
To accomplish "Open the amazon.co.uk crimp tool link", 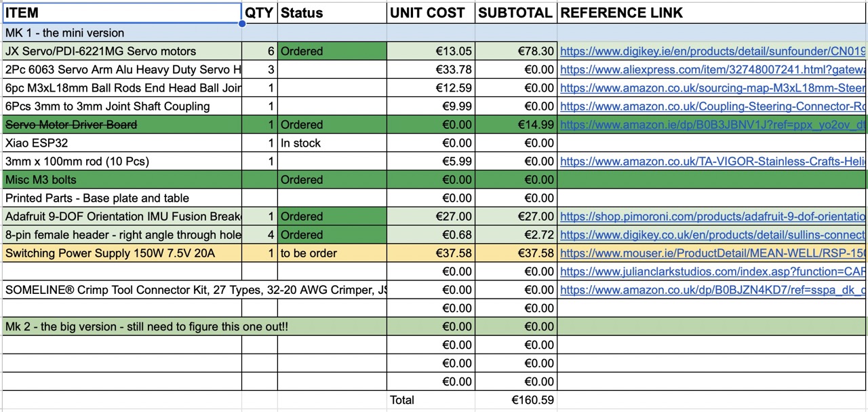I will point(713,290).
